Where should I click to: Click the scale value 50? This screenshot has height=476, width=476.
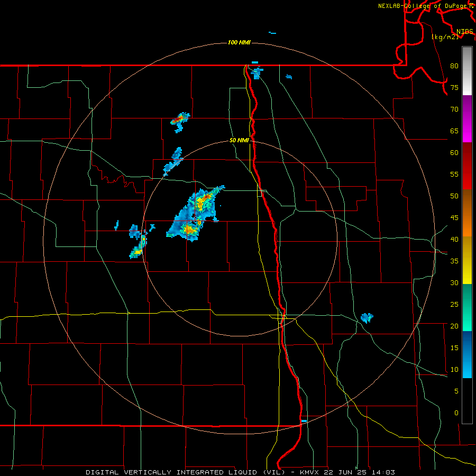[454, 196]
